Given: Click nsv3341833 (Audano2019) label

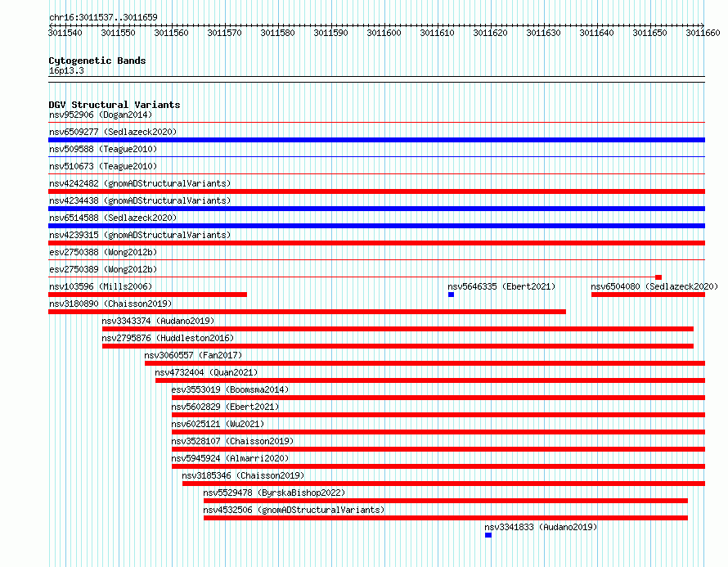Looking at the screenshot, I should tap(541, 527).
